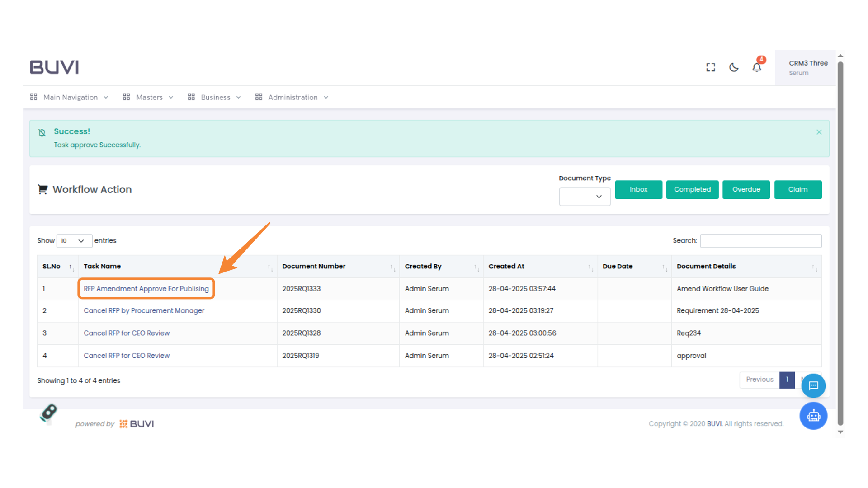868x488 pixels.
Task: Open the Masters menu
Action: coord(148,97)
